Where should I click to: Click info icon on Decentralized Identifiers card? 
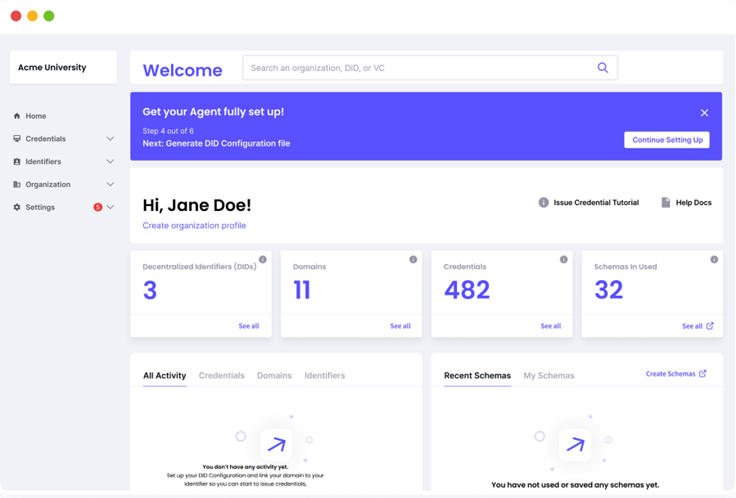(x=263, y=260)
